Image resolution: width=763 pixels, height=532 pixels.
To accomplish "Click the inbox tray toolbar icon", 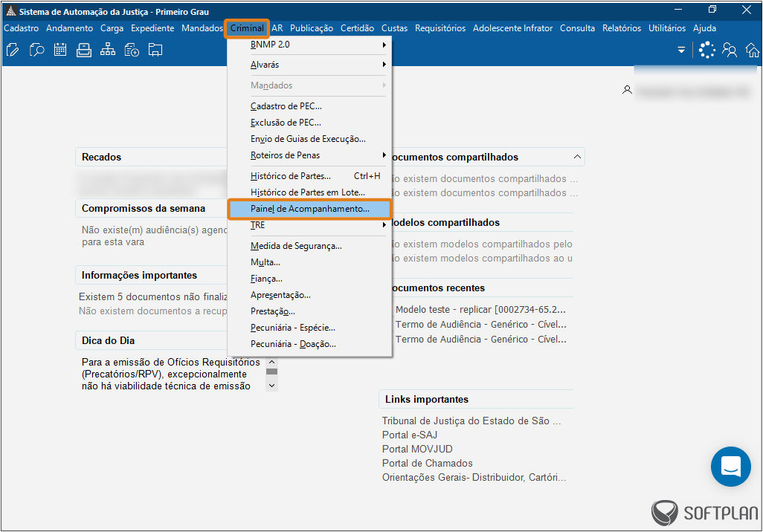I will [84, 50].
